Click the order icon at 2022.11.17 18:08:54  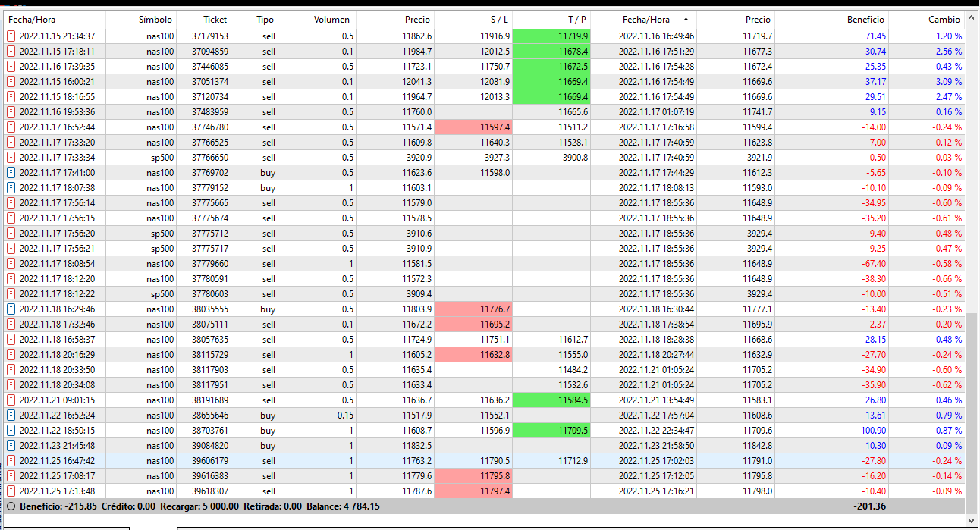click(11, 263)
